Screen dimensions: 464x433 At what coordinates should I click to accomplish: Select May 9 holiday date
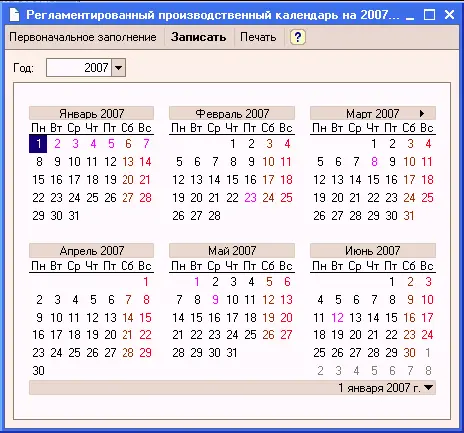(215, 299)
